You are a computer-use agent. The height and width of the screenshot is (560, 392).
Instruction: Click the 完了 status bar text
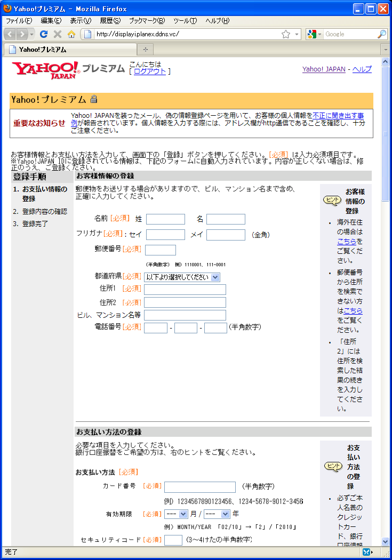[11, 552]
